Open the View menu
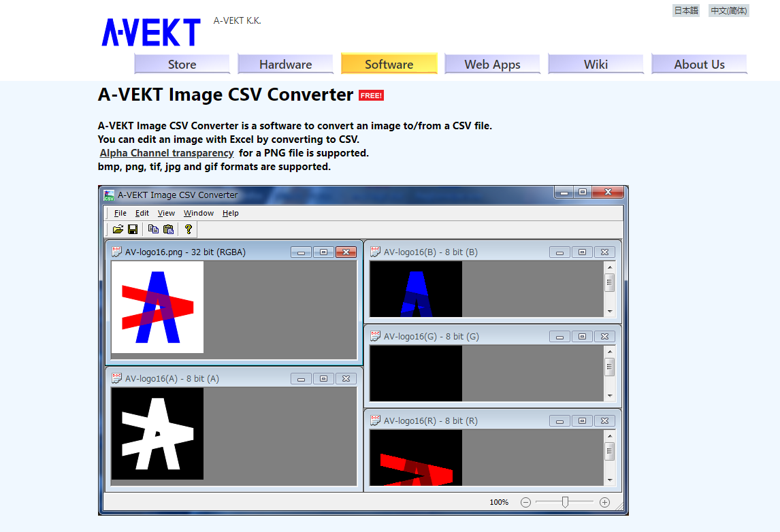This screenshot has height=532, width=780. click(x=166, y=213)
